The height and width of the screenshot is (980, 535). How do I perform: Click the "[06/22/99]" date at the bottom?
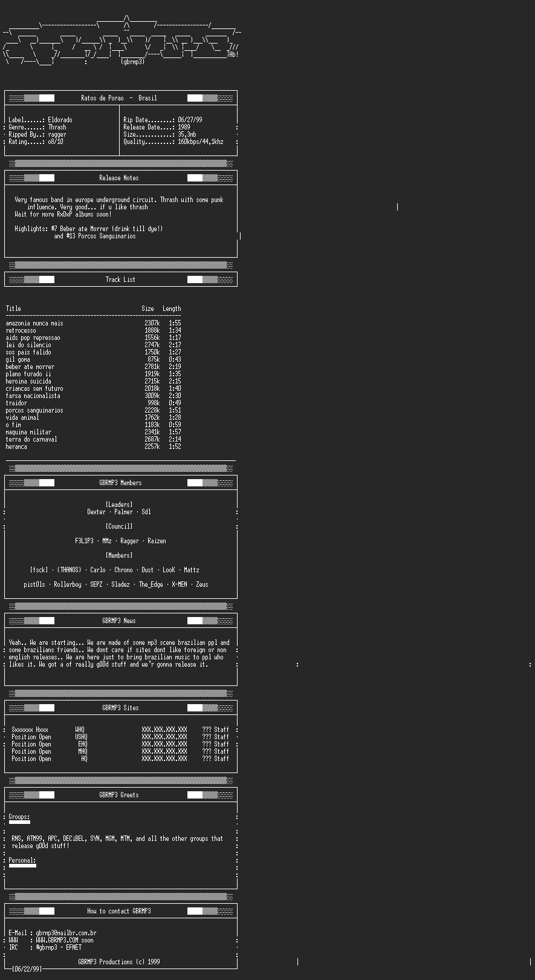pyautogui.click(x=27, y=969)
